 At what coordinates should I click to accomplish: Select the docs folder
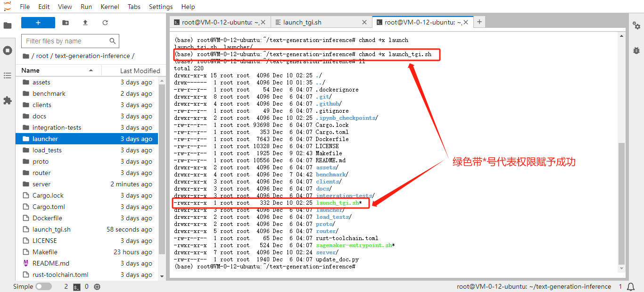click(x=87, y=116)
